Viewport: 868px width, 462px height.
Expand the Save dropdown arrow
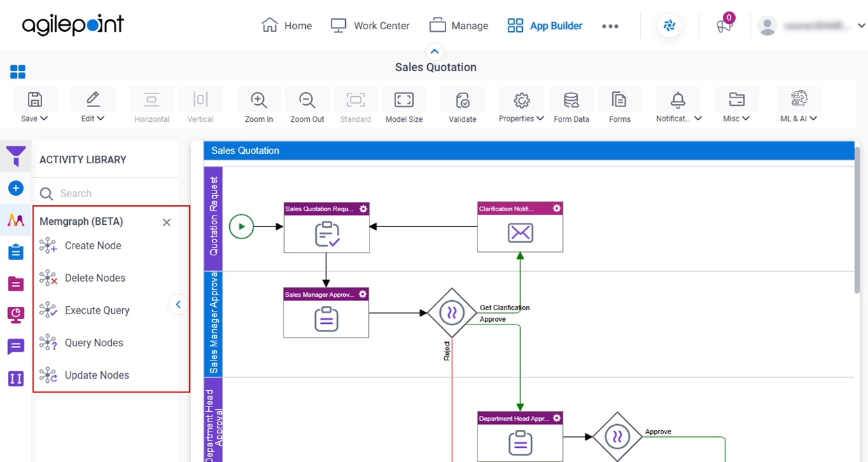(x=44, y=119)
